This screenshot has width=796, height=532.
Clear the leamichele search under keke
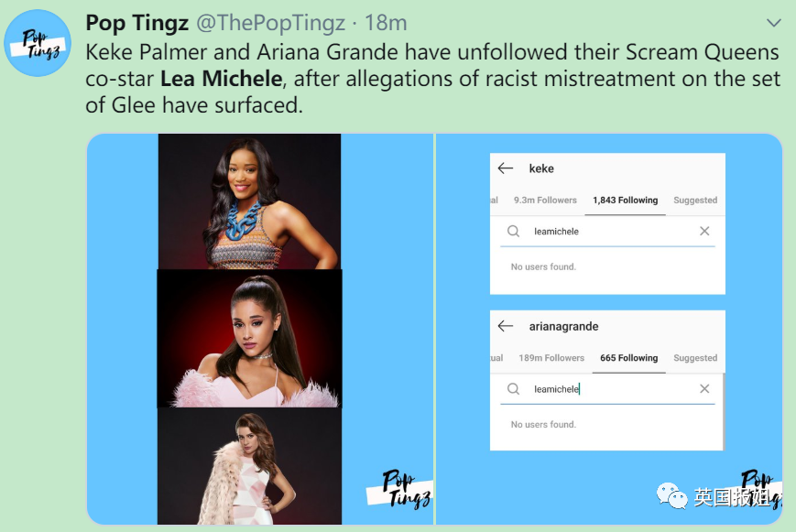[x=704, y=231]
